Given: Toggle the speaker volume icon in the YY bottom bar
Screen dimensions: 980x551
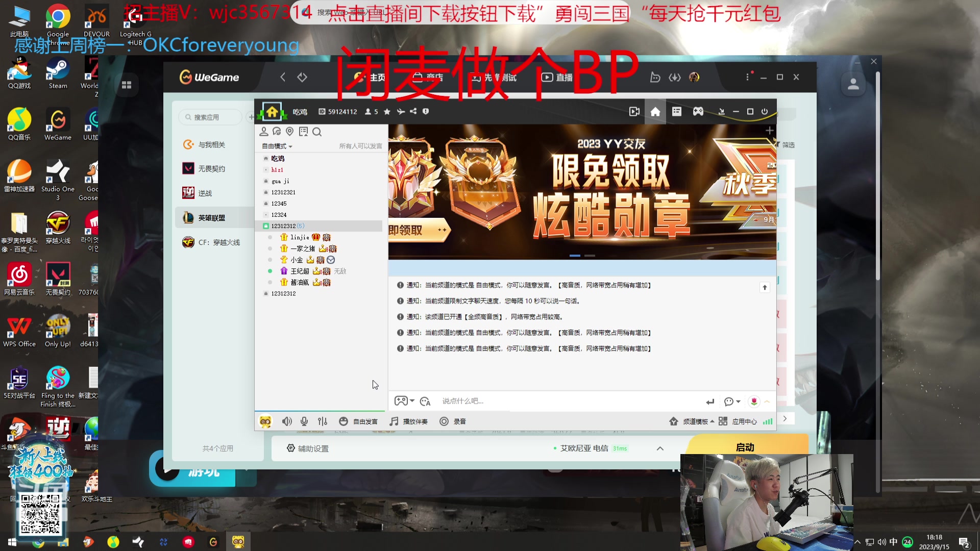Looking at the screenshot, I should pyautogui.click(x=287, y=421).
